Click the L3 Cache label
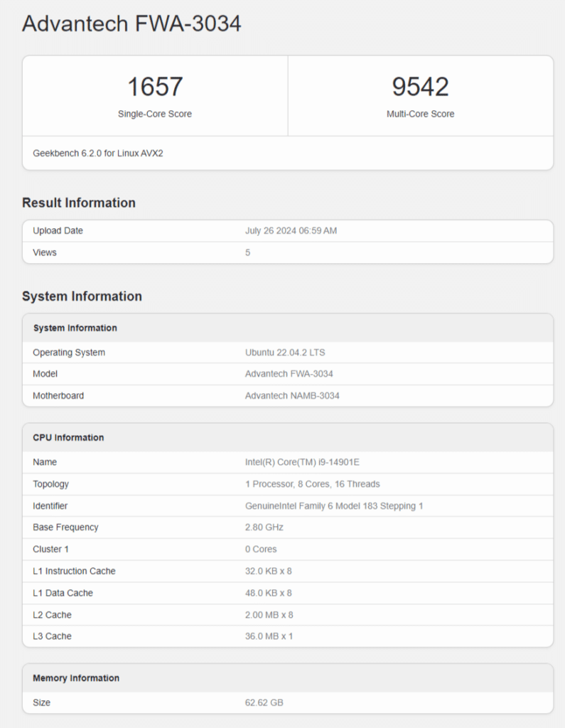This screenshot has height=728, width=565. [52, 636]
